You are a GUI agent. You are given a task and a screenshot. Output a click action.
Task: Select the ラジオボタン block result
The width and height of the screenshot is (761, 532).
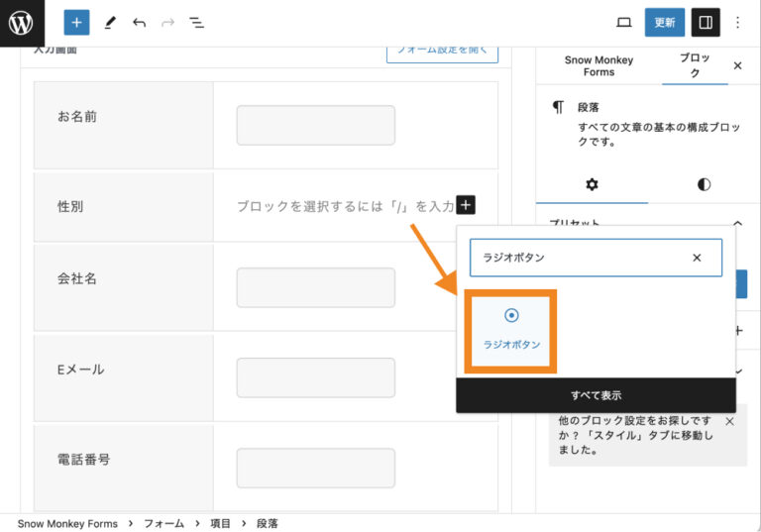pyautogui.click(x=511, y=329)
